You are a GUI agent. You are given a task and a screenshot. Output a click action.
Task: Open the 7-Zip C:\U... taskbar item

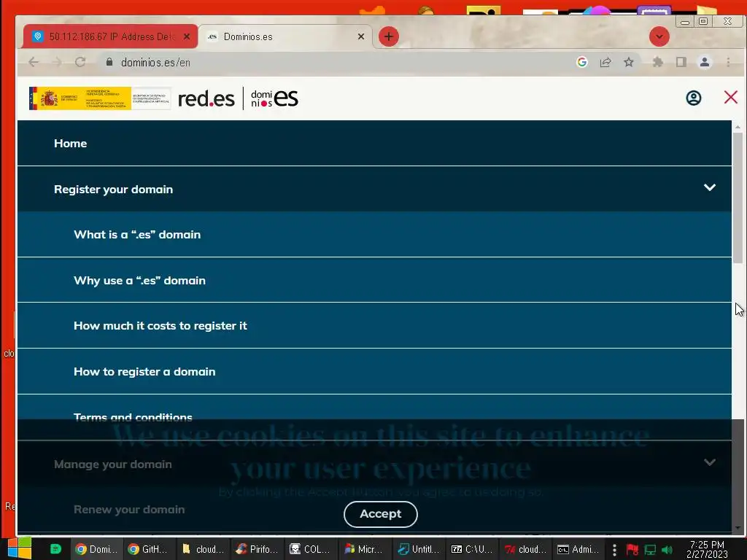coord(473,549)
